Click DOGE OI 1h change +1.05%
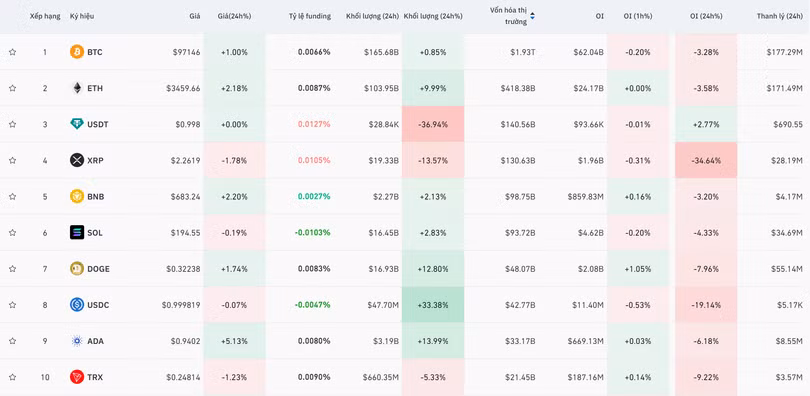The width and height of the screenshot is (810, 396). (x=638, y=269)
